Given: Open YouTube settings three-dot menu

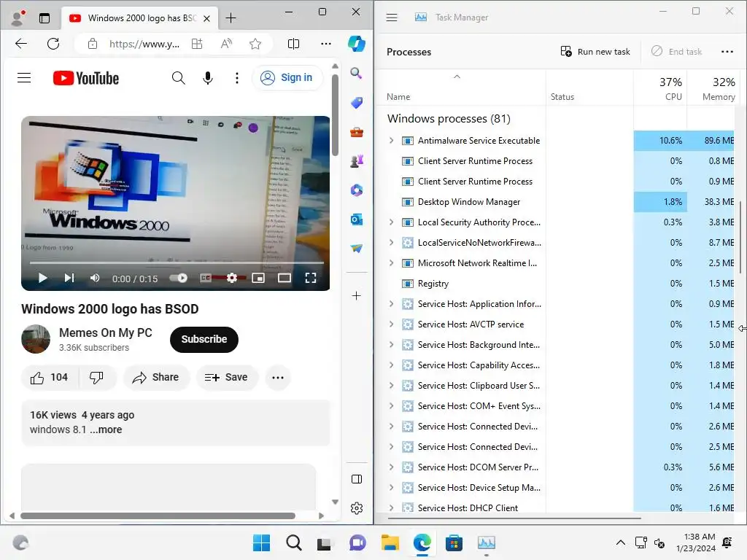Looking at the screenshot, I should tap(237, 77).
